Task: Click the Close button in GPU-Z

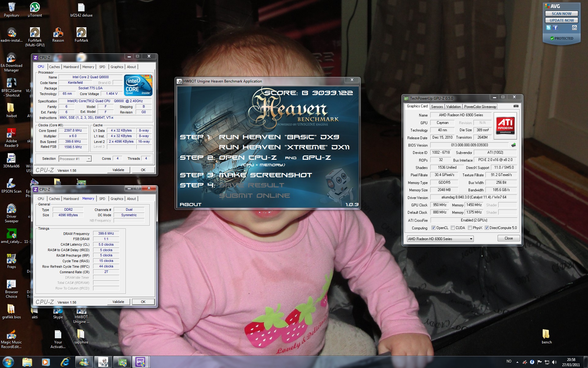Action: click(x=509, y=238)
